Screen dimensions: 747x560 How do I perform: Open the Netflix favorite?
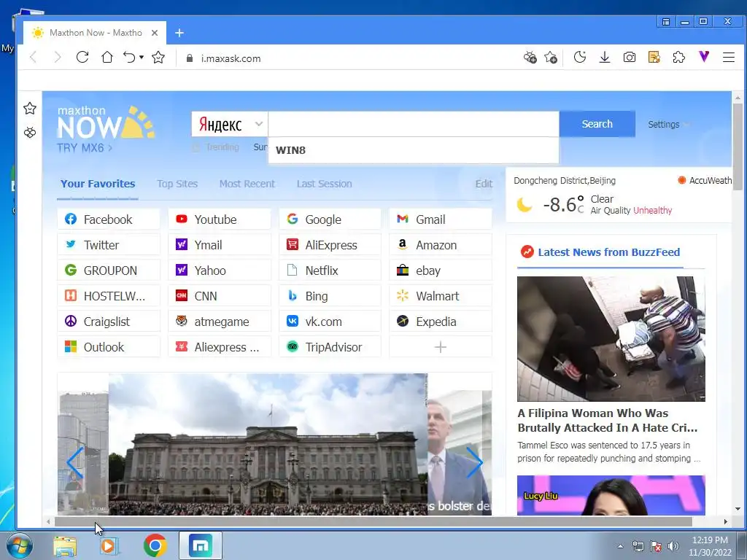[x=330, y=271]
